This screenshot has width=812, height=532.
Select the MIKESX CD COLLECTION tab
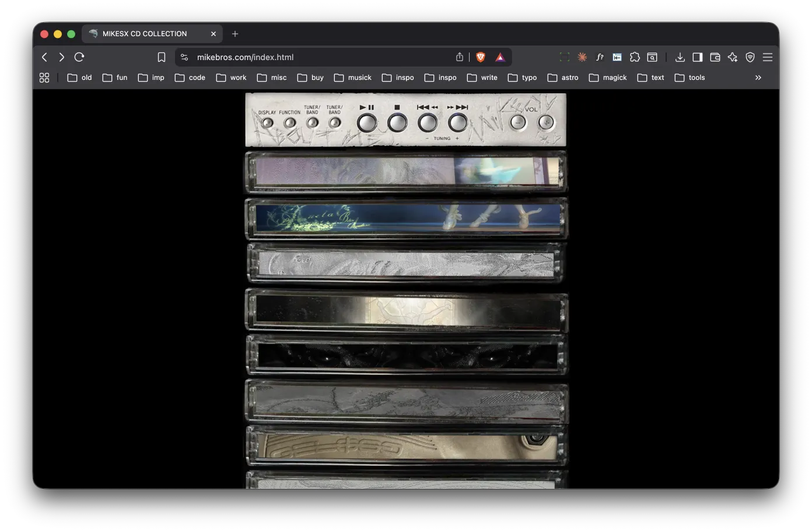(x=152, y=34)
